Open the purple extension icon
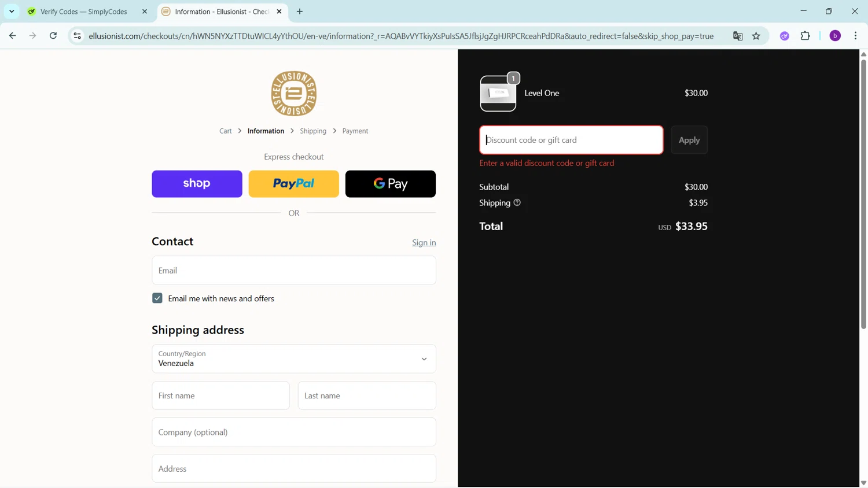 pyautogui.click(x=785, y=36)
